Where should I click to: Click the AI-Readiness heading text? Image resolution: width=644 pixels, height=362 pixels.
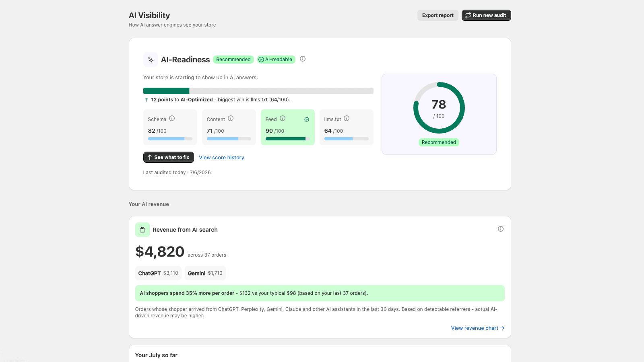coord(186,60)
